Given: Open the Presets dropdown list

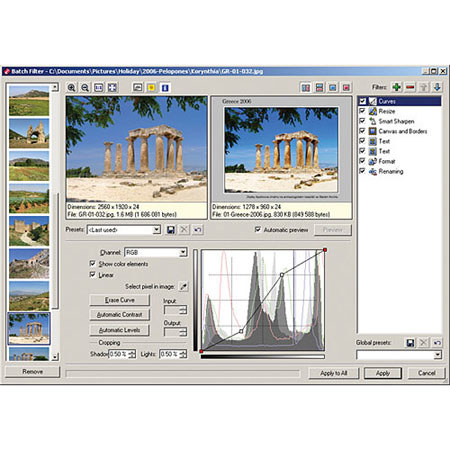Looking at the screenshot, I should [156, 230].
